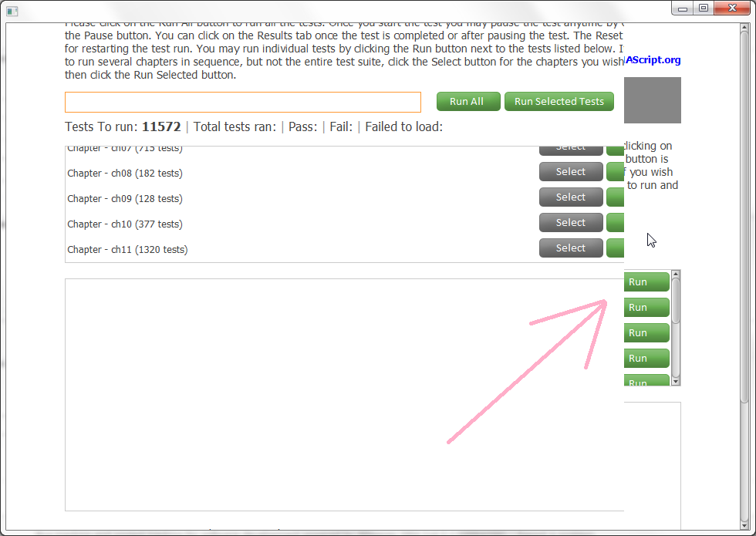Choose Select beside Chapter ch10
The height and width of the screenshot is (536, 756).
click(x=570, y=223)
